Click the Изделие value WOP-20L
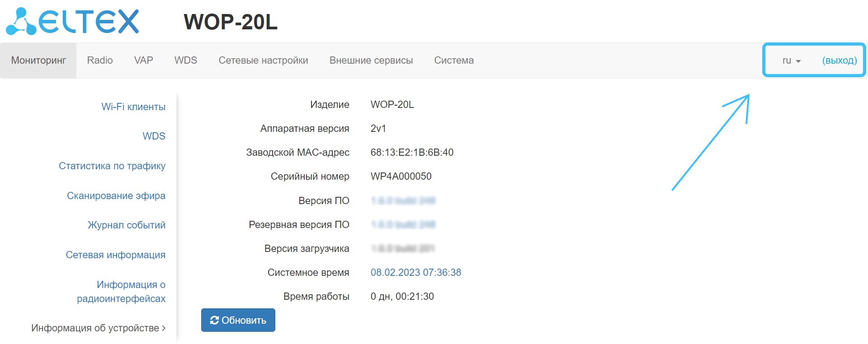Viewport: 868px width, 344px height. [x=392, y=105]
